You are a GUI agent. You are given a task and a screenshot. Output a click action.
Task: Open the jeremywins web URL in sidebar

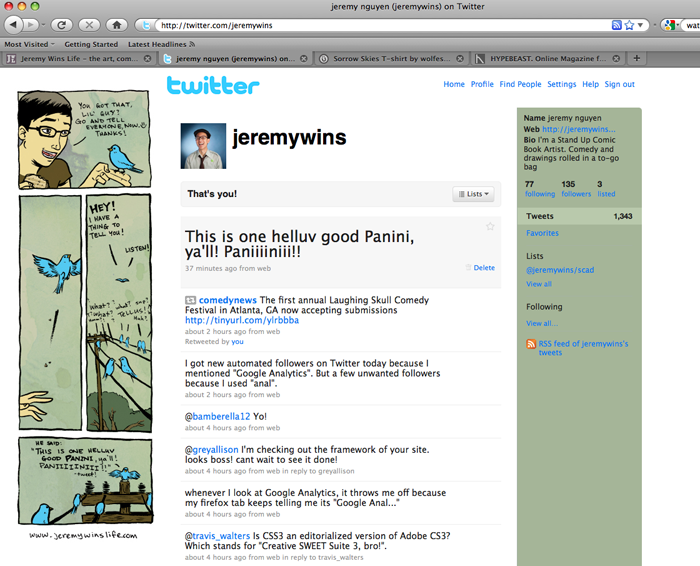(579, 129)
